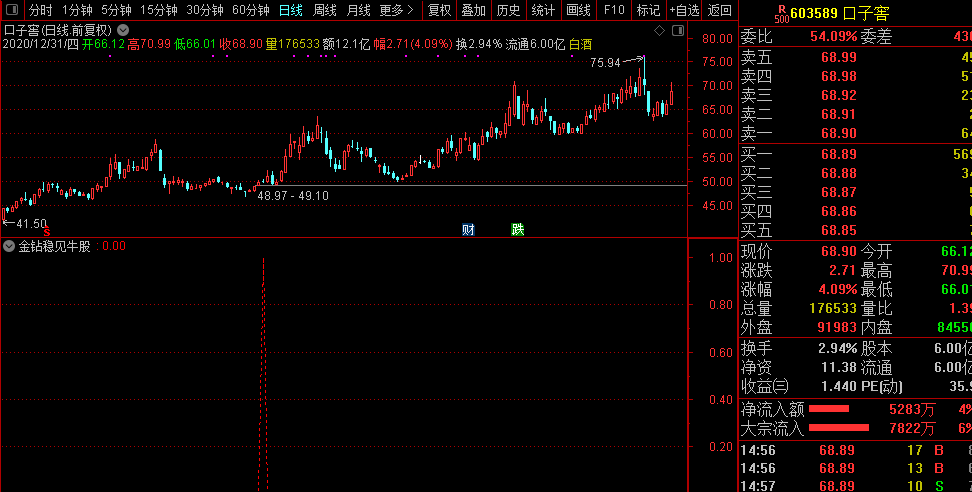Select the 日线 daily chart tab
The width and height of the screenshot is (972, 492).
[x=291, y=10]
